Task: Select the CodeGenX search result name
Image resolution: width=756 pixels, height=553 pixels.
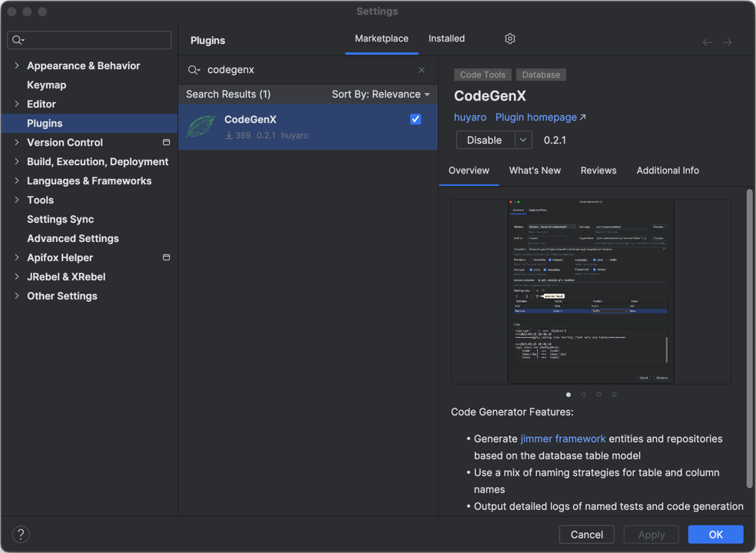Action: click(x=250, y=119)
